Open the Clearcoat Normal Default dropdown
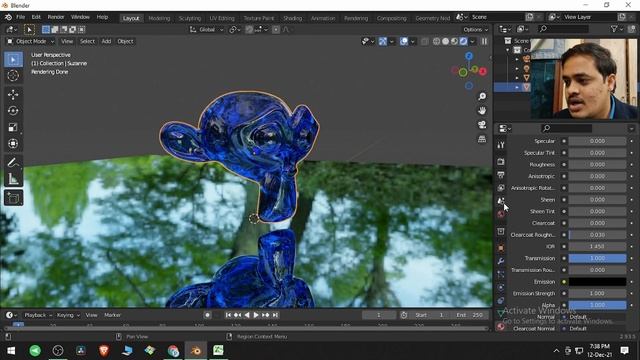 pos(597,329)
